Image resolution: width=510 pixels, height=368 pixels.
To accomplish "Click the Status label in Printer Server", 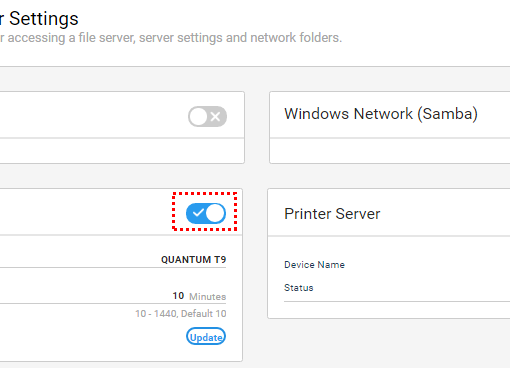I will 299,288.
